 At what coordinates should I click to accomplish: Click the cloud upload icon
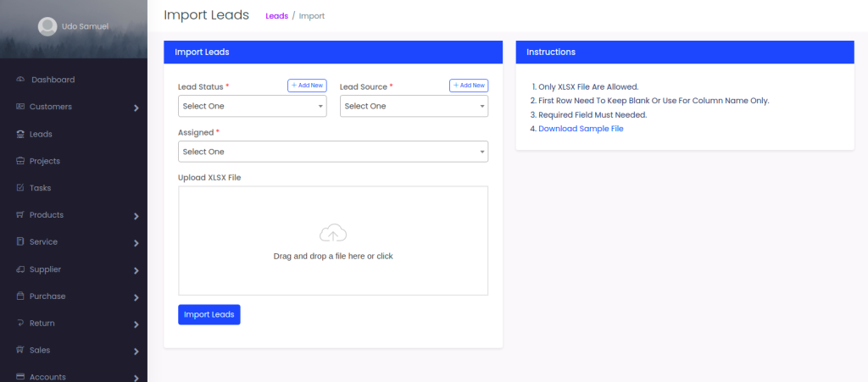[333, 233]
